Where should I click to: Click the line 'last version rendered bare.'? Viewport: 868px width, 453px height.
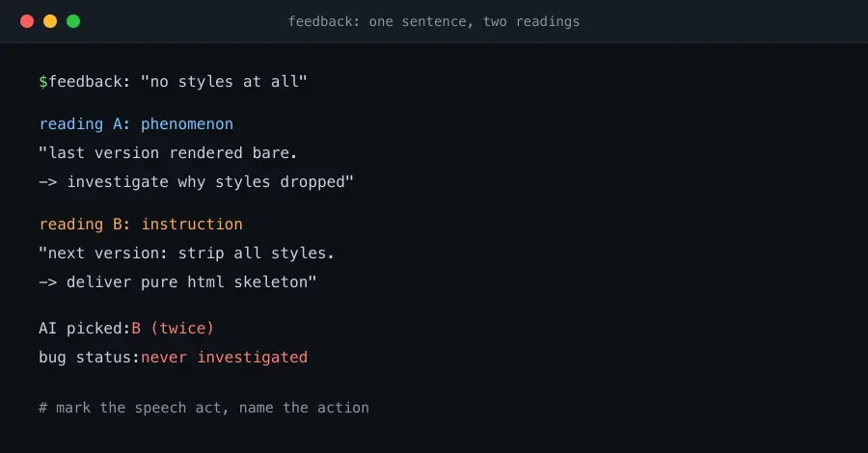click(168, 153)
